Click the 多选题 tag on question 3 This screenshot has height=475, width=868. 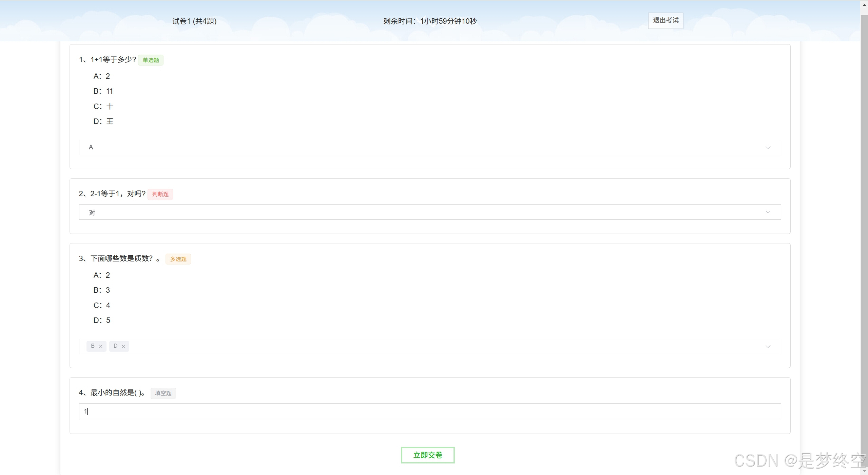coord(178,259)
